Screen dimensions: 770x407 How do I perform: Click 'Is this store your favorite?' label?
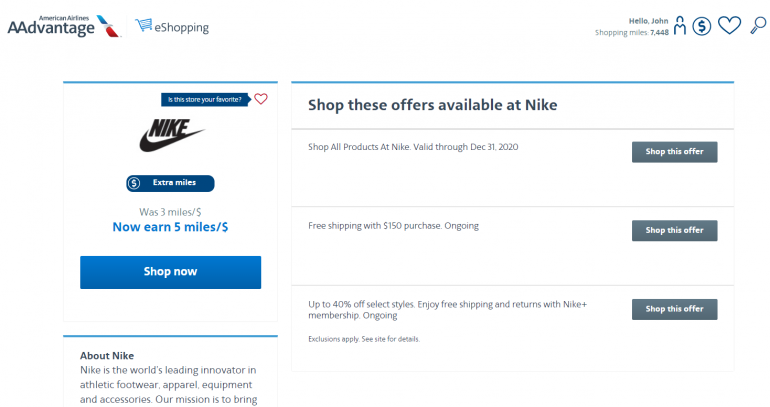point(206,99)
